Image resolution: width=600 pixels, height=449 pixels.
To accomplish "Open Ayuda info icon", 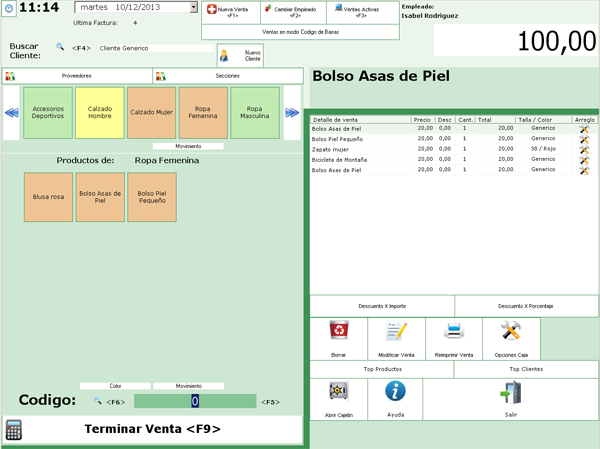I will pos(396,393).
